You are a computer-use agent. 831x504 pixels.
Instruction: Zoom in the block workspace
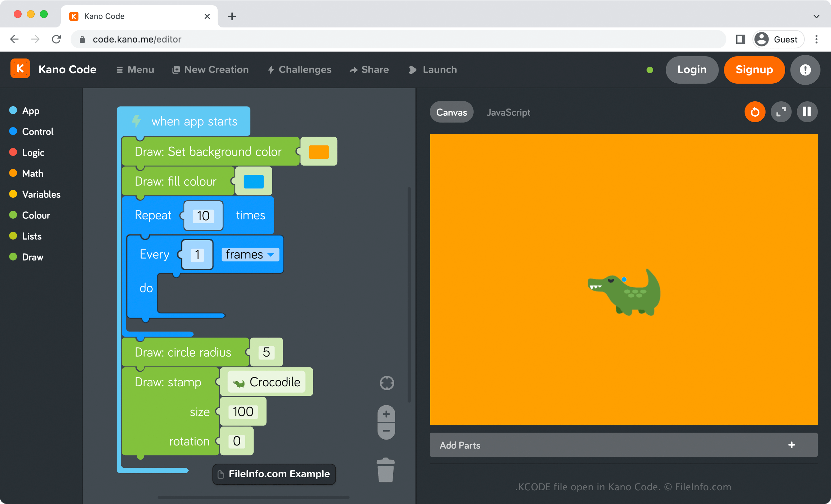pyautogui.click(x=386, y=414)
